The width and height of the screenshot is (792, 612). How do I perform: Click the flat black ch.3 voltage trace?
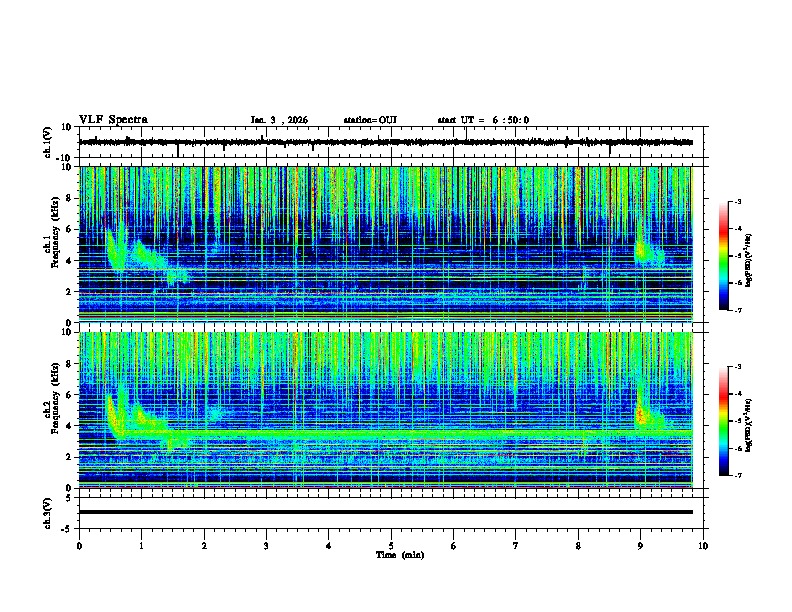[385, 512]
